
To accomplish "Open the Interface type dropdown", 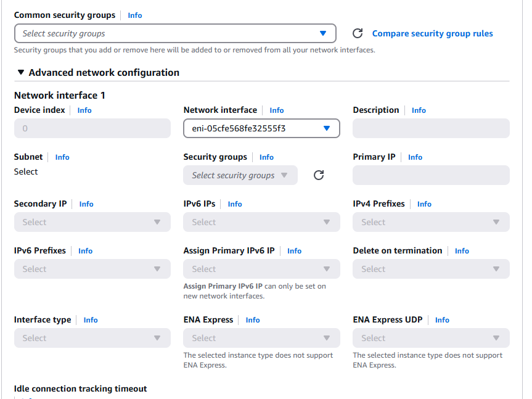I will pyautogui.click(x=92, y=338).
